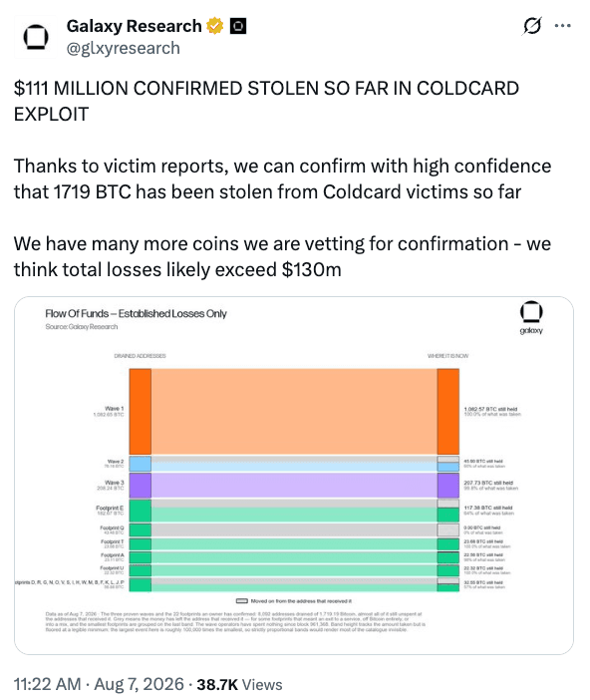Screen dimensions: 590x700
Task: Click the gray Footprint Q destination block
Action: pos(448,529)
